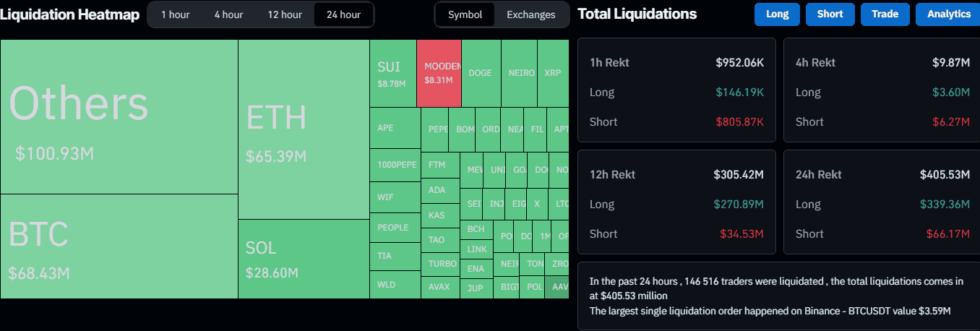Choose the 12 hour timeframe

click(x=285, y=14)
